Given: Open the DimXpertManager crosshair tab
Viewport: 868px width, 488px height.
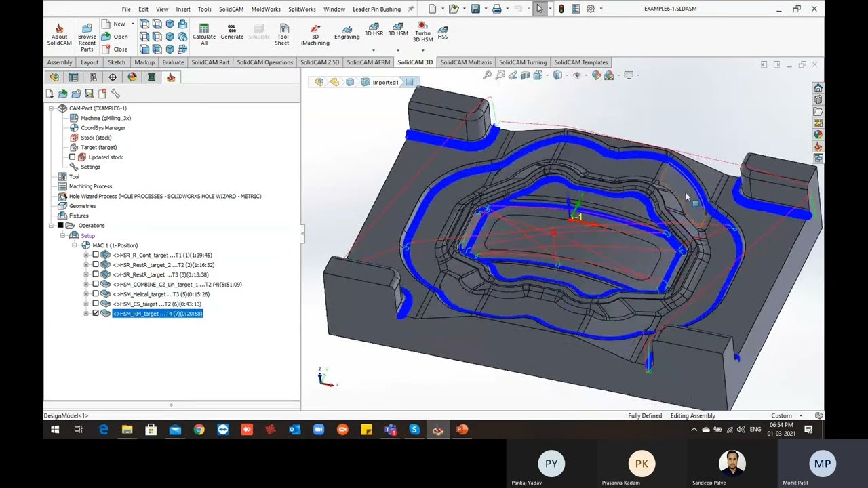Looking at the screenshot, I should [x=113, y=77].
